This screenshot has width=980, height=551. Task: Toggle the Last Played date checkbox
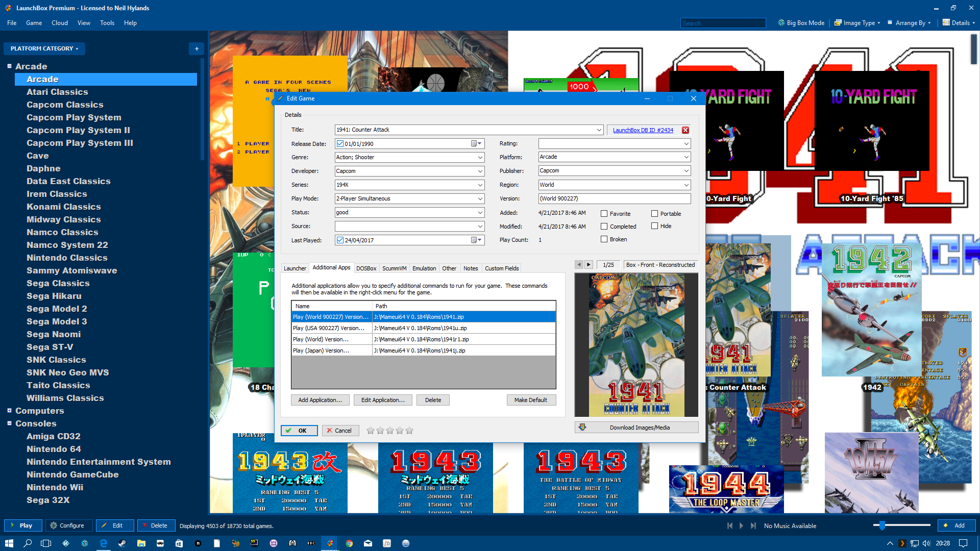(340, 240)
